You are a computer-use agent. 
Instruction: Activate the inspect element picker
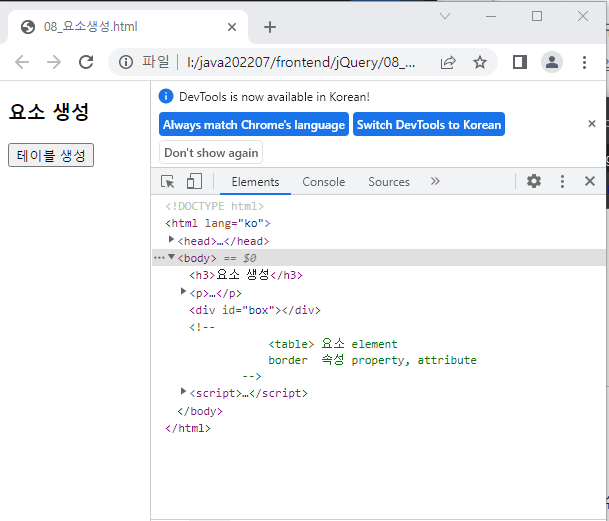coord(168,181)
